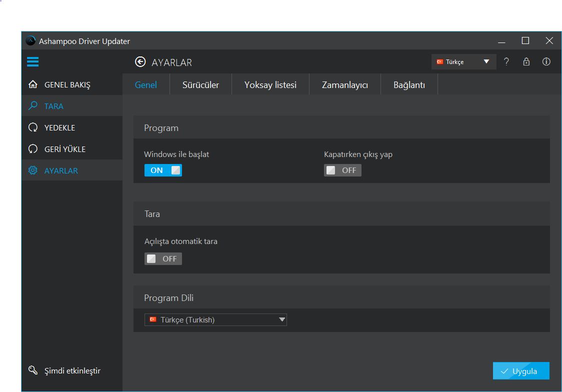
Task: Open GERİ YÜKLE in the sidebar
Action: [72, 149]
